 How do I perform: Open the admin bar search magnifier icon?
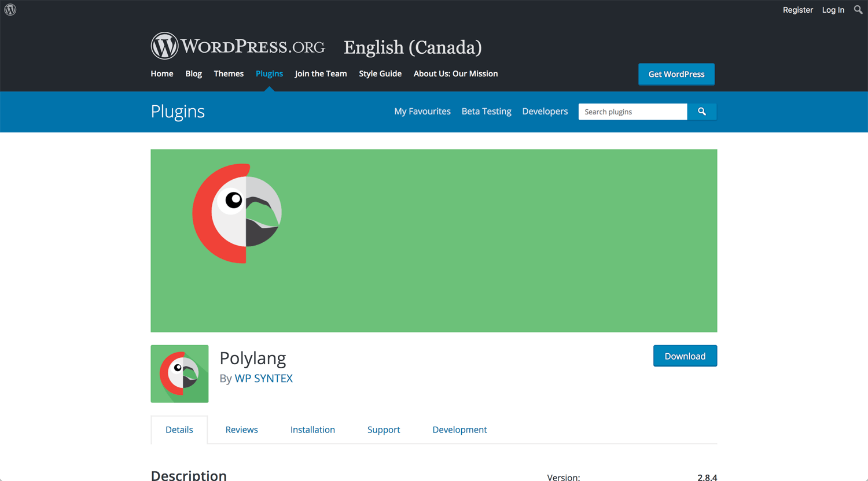click(x=858, y=10)
